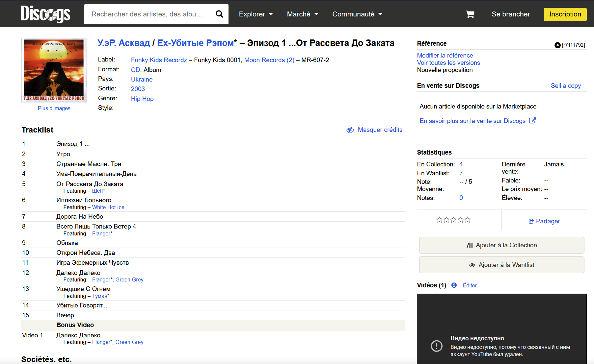Open Шeff featuring artist on track 5
The height and width of the screenshot is (364, 594).
97,191
